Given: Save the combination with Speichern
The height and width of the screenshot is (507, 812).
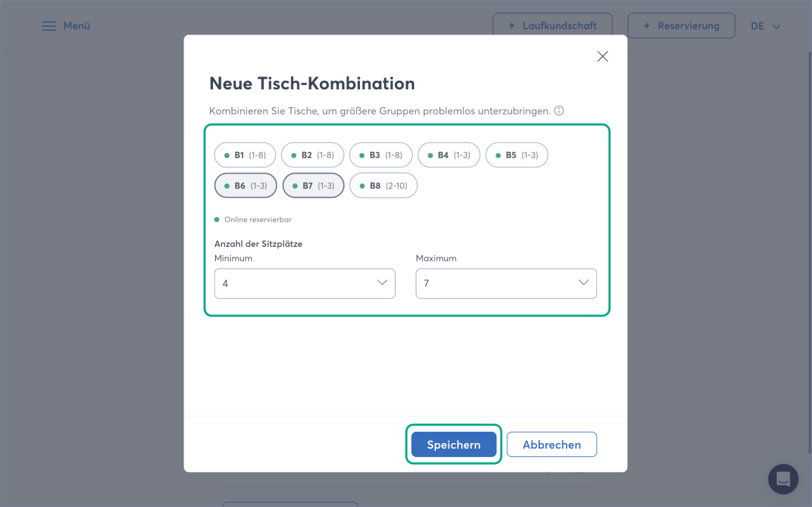Looking at the screenshot, I should pos(453,444).
